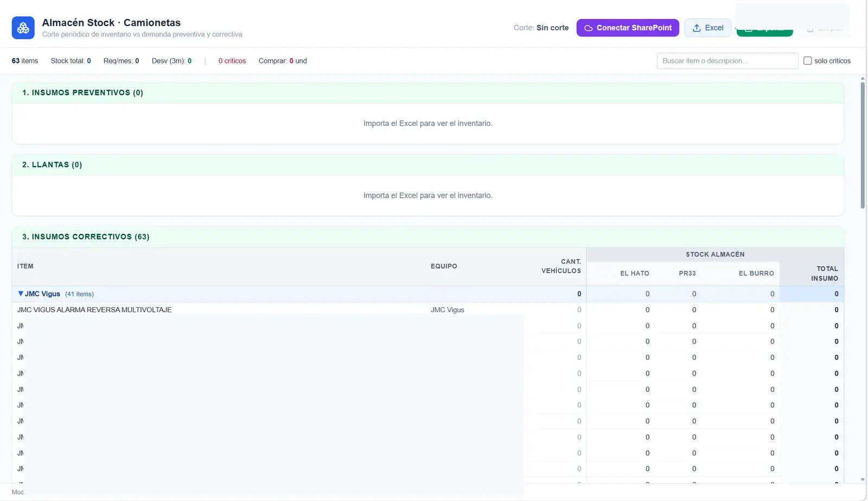
Task: Click the (41 items) group count
Action: pyautogui.click(x=79, y=294)
